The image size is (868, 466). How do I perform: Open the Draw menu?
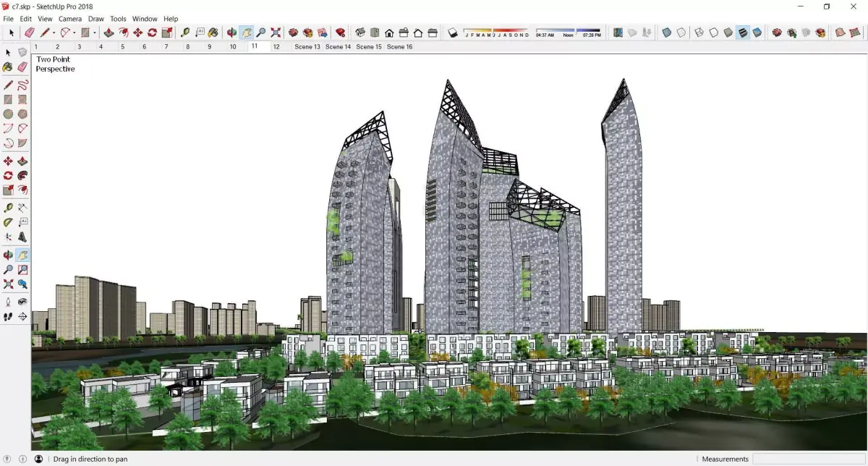click(96, 19)
